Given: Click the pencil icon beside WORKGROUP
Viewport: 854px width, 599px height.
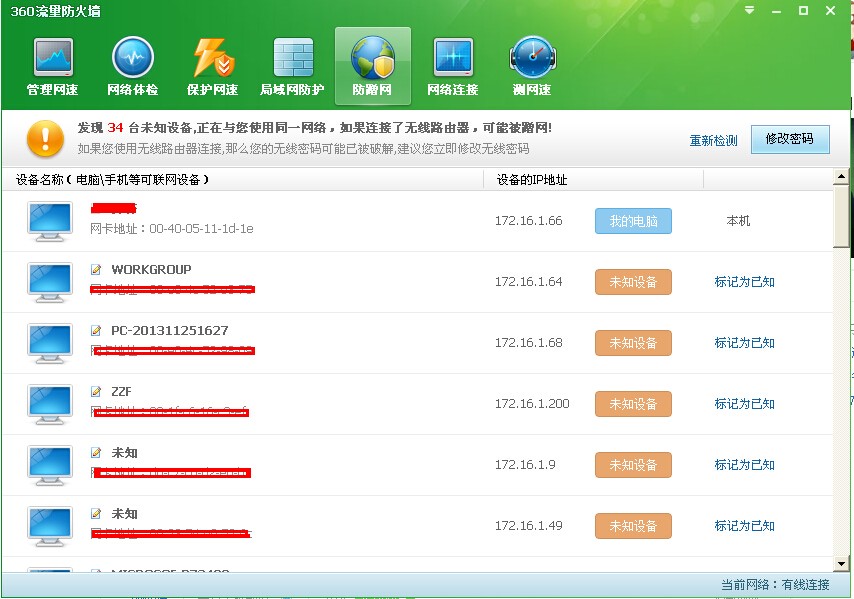Looking at the screenshot, I should [96, 269].
